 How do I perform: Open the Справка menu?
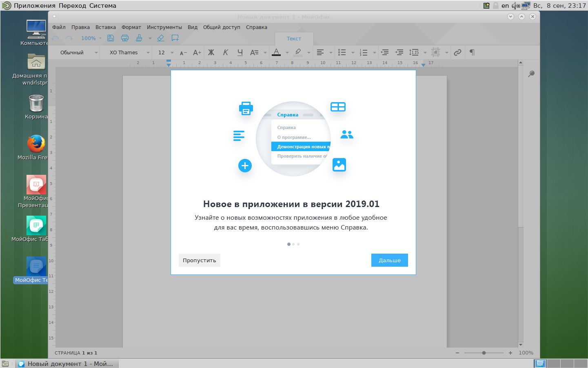[x=257, y=27]
